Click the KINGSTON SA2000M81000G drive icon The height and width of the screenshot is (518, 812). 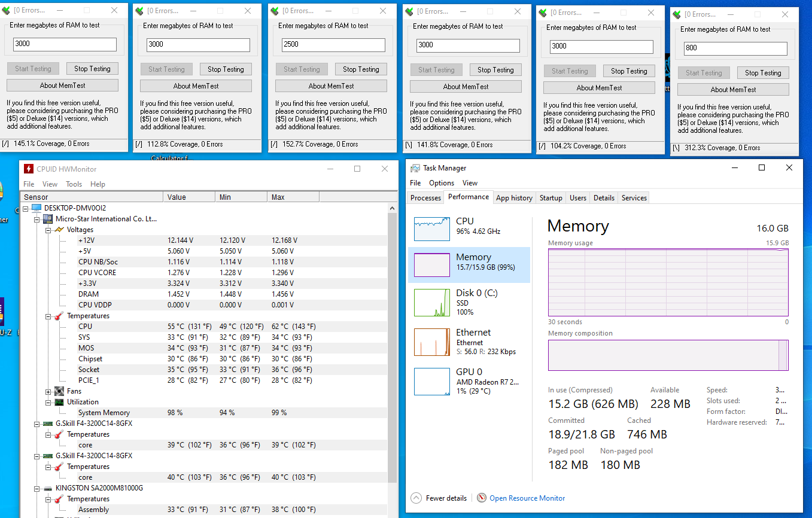48,488
